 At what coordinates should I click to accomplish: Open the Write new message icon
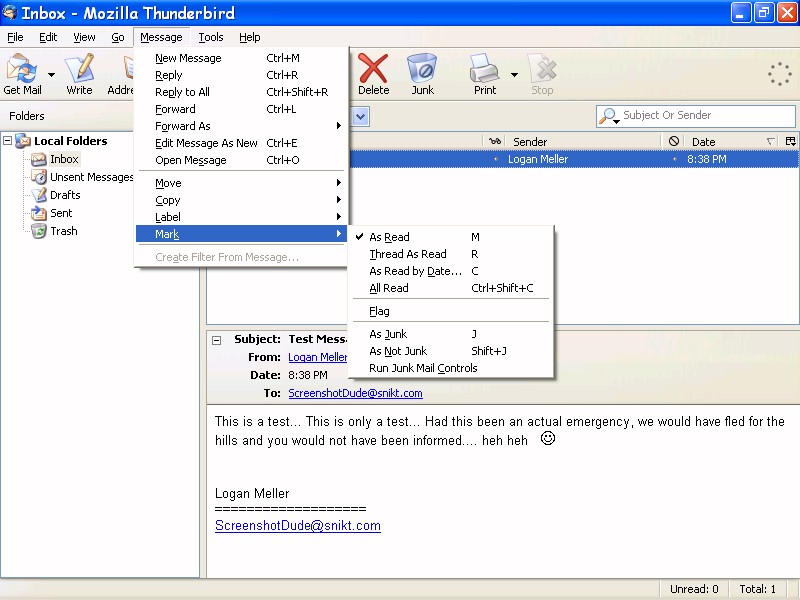click(80, 68)
